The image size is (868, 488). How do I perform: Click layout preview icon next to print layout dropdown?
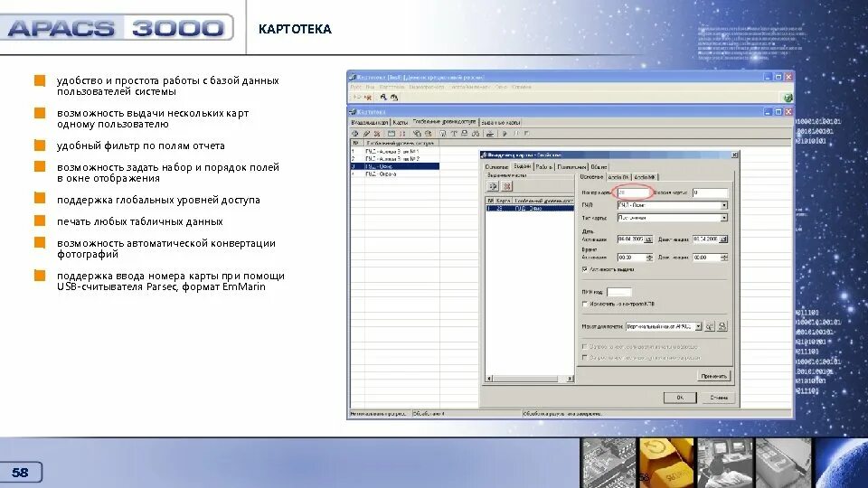(x=710, y=326)
